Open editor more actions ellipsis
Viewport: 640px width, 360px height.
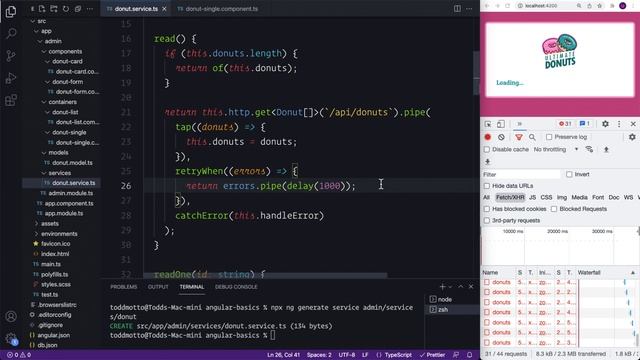[x=469, y=9]
